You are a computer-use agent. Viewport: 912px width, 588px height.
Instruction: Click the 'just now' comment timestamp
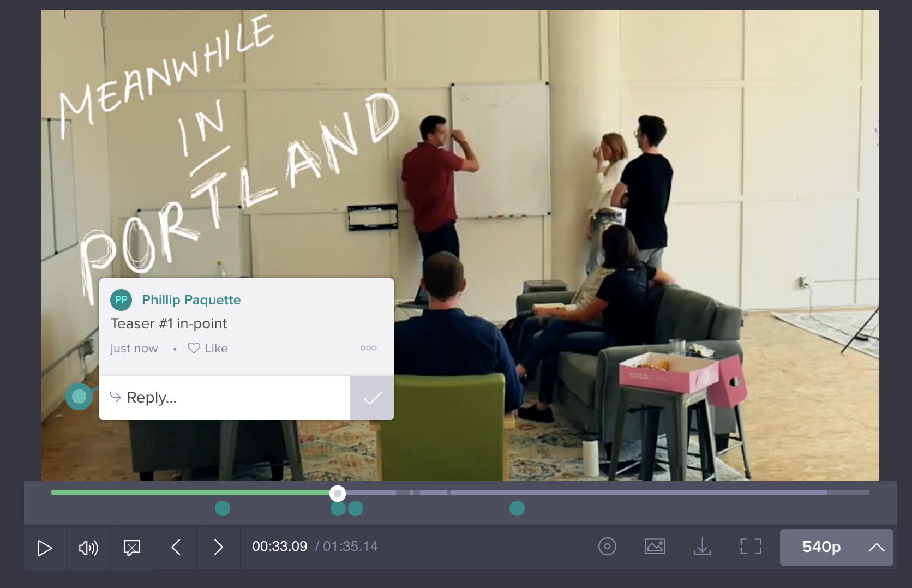134,347
